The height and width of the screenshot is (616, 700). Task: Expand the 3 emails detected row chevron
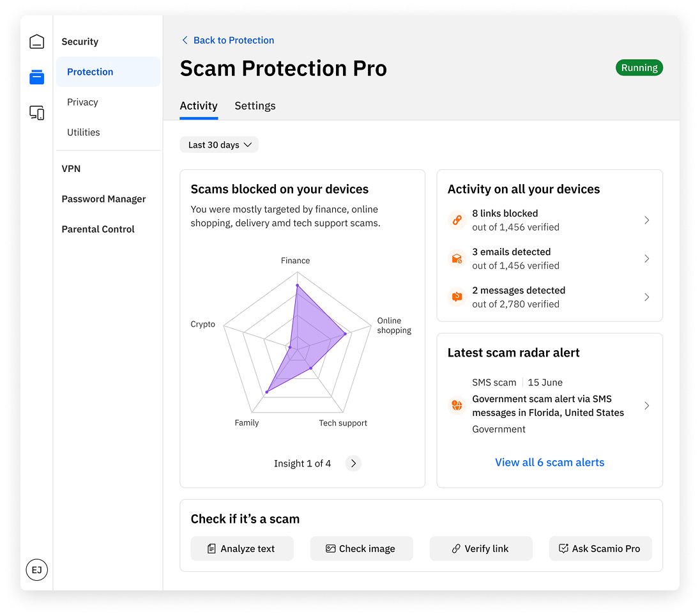tap(646, 258)
